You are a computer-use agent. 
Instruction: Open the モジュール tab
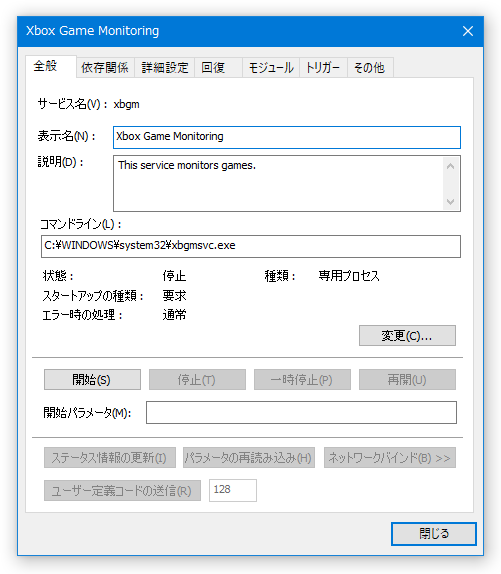pyautogui.click(x=271, y=68)
